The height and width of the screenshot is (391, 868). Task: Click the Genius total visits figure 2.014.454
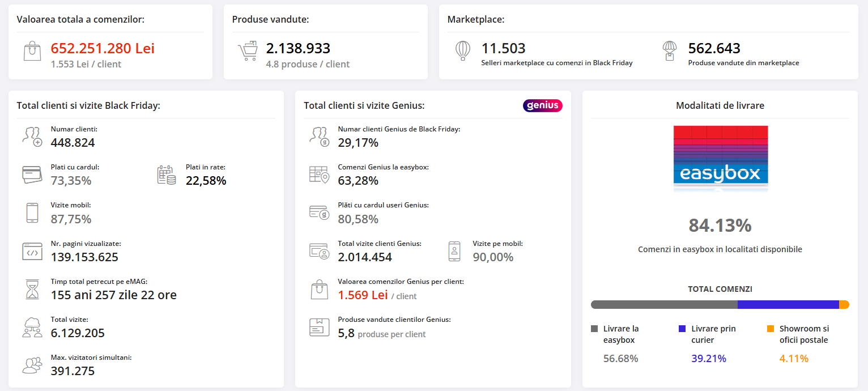365,257
